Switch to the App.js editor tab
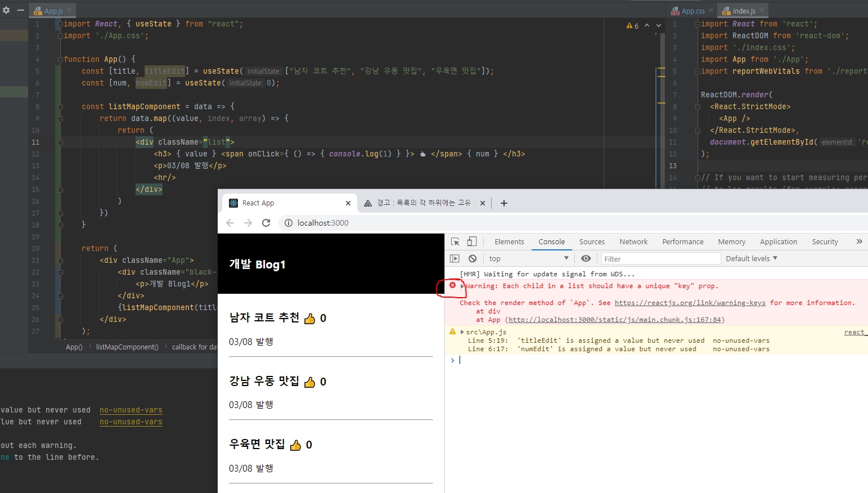Screen dimensions: 868x493 coord(53,11)
